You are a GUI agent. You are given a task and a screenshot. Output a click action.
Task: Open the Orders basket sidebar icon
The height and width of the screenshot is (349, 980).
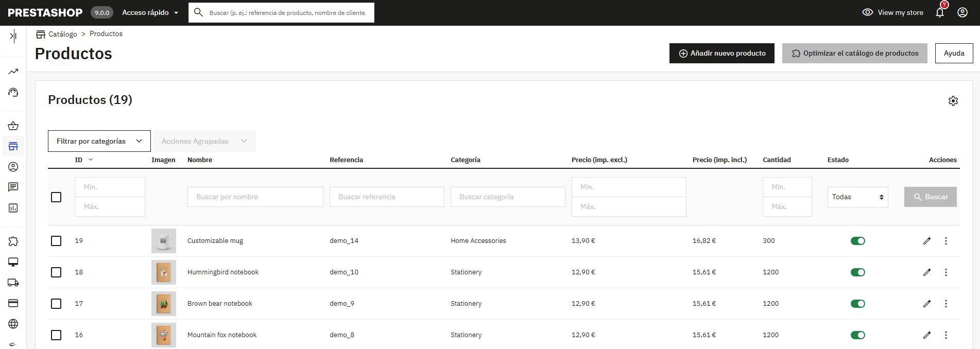pos(13,126)
